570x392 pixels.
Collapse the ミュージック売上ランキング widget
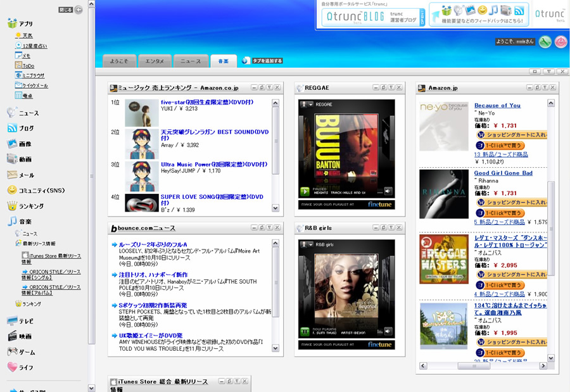click(x=254, y=87)
